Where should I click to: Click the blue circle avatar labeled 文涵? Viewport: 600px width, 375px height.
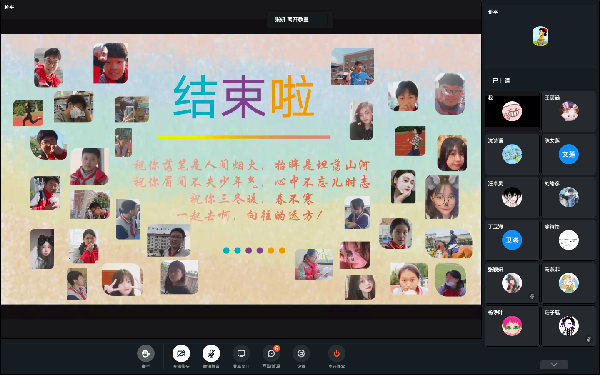[569, 154]
